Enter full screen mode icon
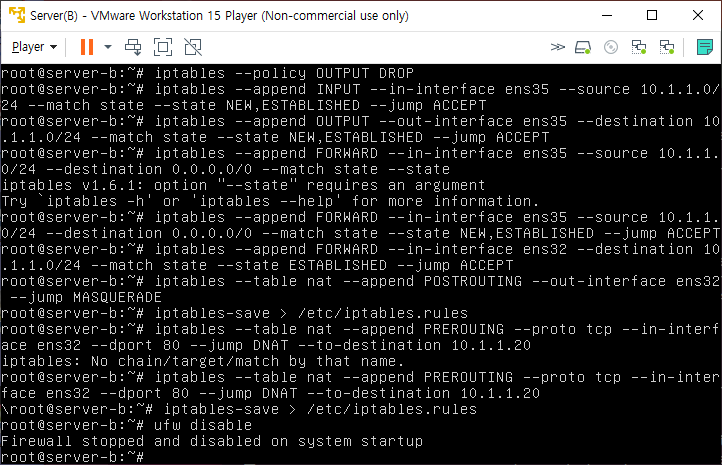Viewport: 722px width, 465px height. pos(163,47)
